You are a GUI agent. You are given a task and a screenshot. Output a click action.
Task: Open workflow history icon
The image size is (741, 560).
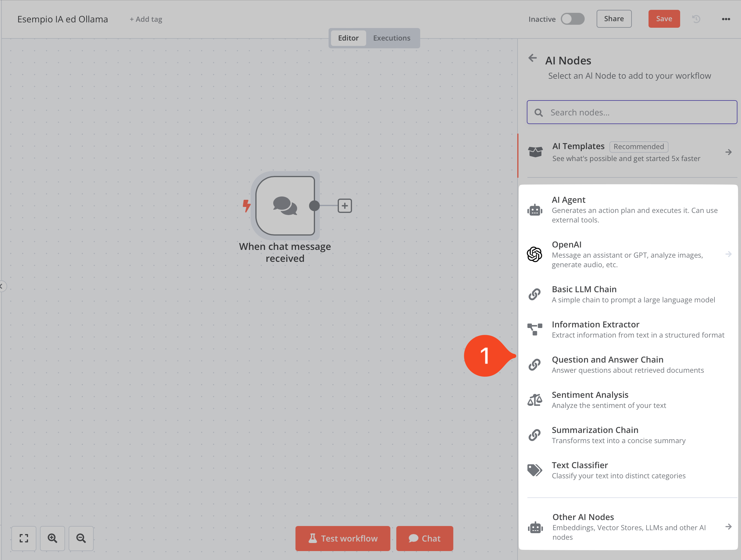[696, 19]
